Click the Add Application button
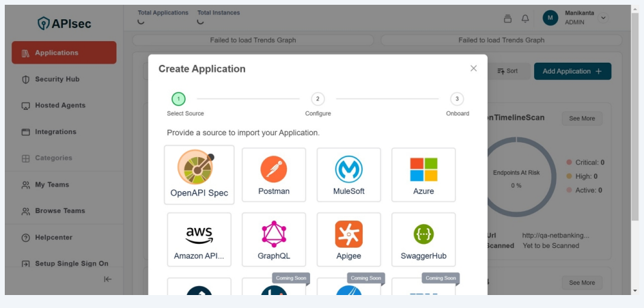The image size is (644, 308). coord(572,71)
